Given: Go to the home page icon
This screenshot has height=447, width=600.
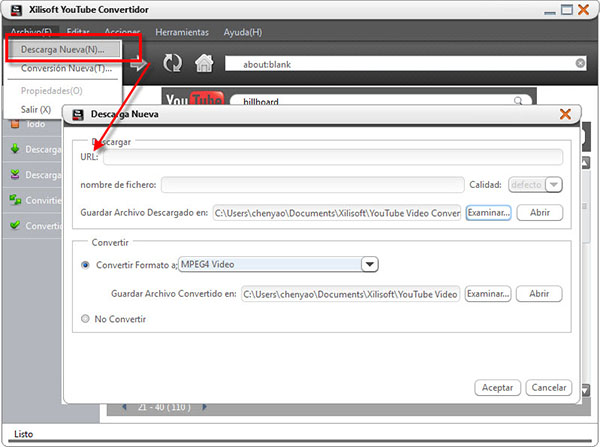Looking at the screenshot, I should (x=204, y=63).
